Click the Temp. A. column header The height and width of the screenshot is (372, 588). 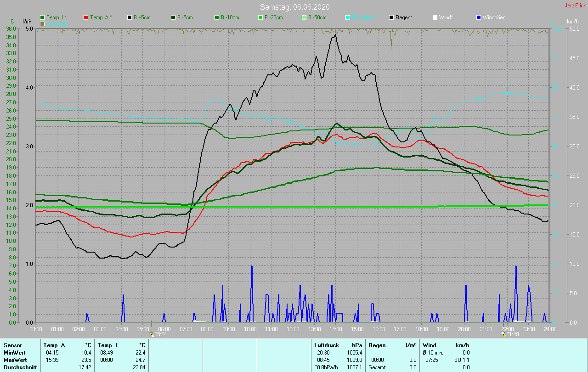(55, 345)
